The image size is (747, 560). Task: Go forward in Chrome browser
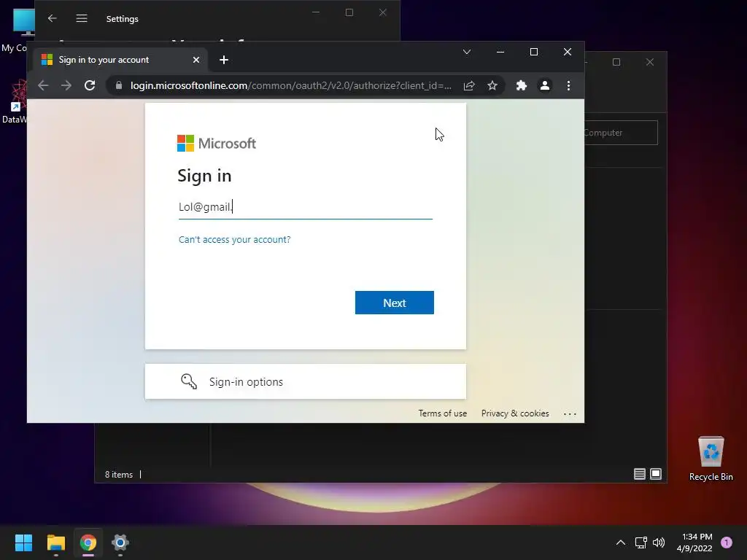(x=66, y=86)
